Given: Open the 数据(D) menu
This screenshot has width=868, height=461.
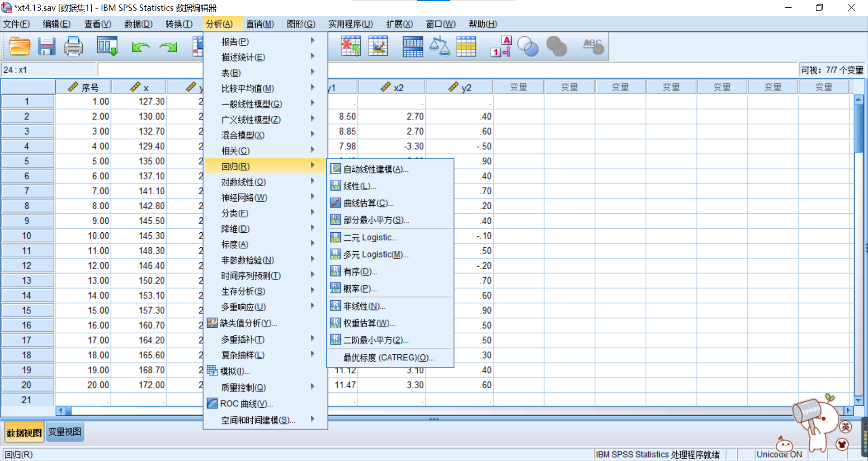Looking at the screenshot, I should pyautogui.click(x=138, y=24).
